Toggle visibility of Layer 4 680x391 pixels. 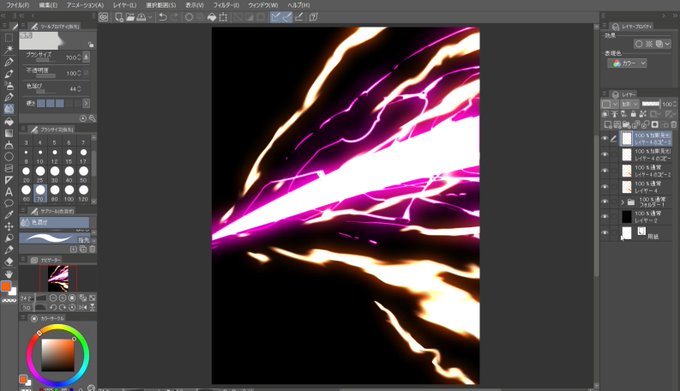point(605,187)
